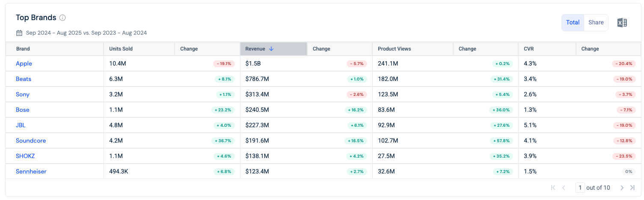The height and width of the screenshot is (200, 644).
Task: Open the SHOKZ brand link
Action: [26, 156]
